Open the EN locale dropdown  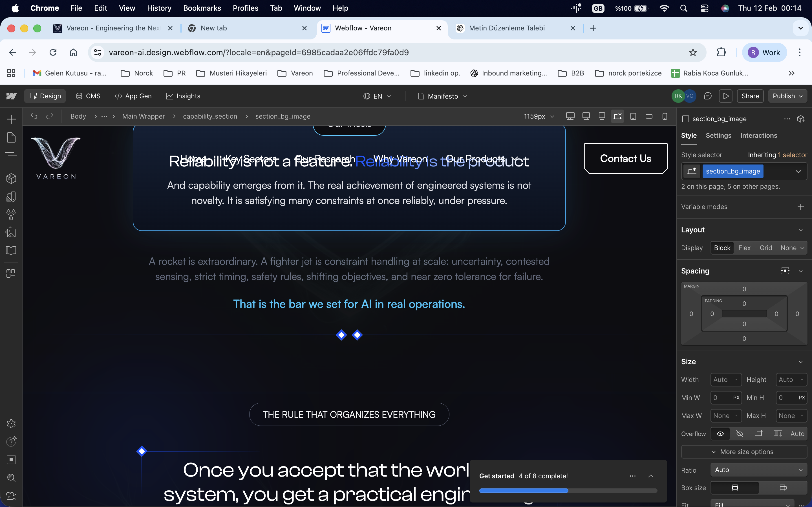[x=377, y=96]
